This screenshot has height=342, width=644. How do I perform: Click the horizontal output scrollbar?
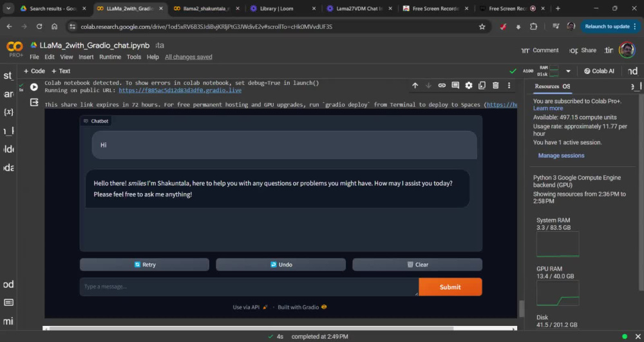pyautogui.click(x=279, y=328)
